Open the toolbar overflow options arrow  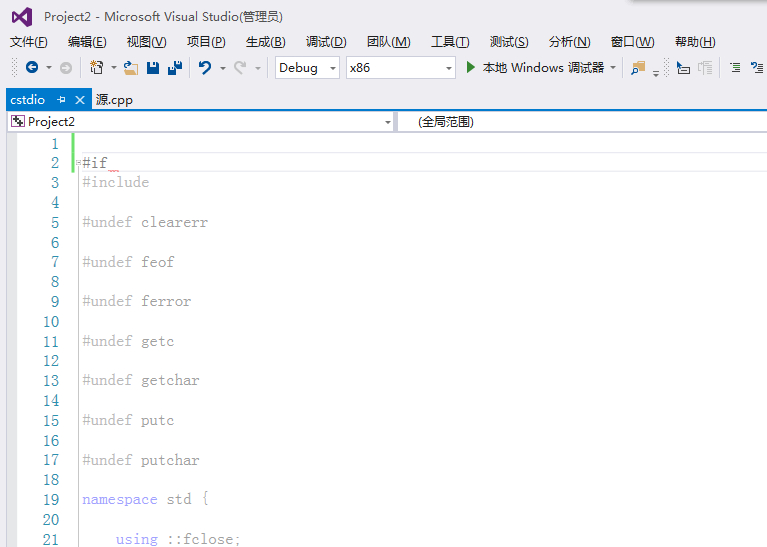[656, 73]
